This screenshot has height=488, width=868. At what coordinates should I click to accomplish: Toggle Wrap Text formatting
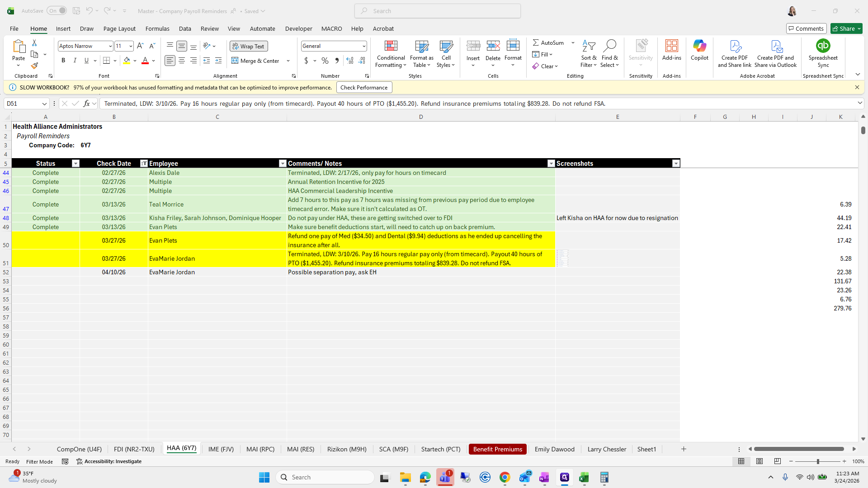coord(249,46)
